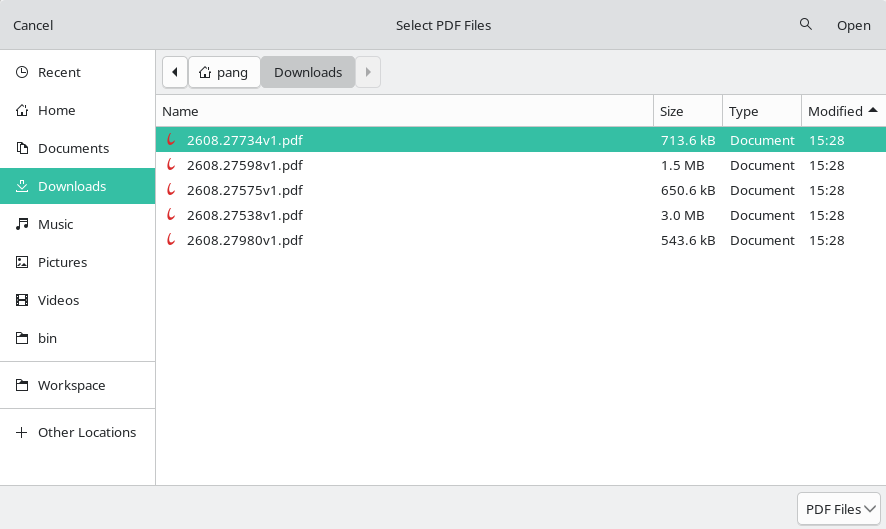Select the Downloads path breadcrumb
The image size is (886, 529).
tap(308, 72)
